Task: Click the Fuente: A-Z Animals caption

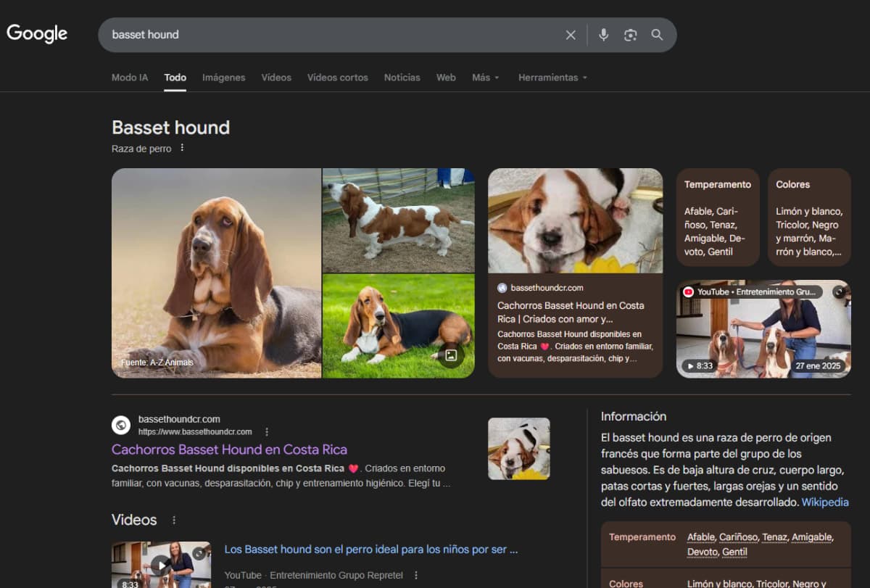Action: coord(157,363)
